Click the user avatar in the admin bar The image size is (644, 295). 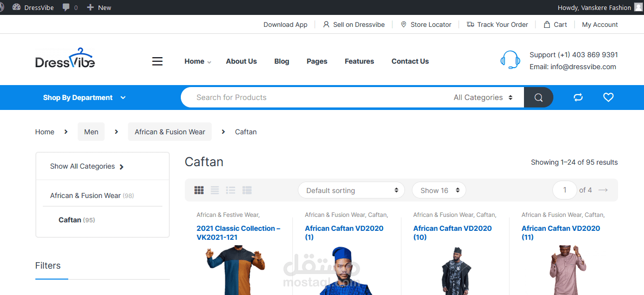(638, 7)
